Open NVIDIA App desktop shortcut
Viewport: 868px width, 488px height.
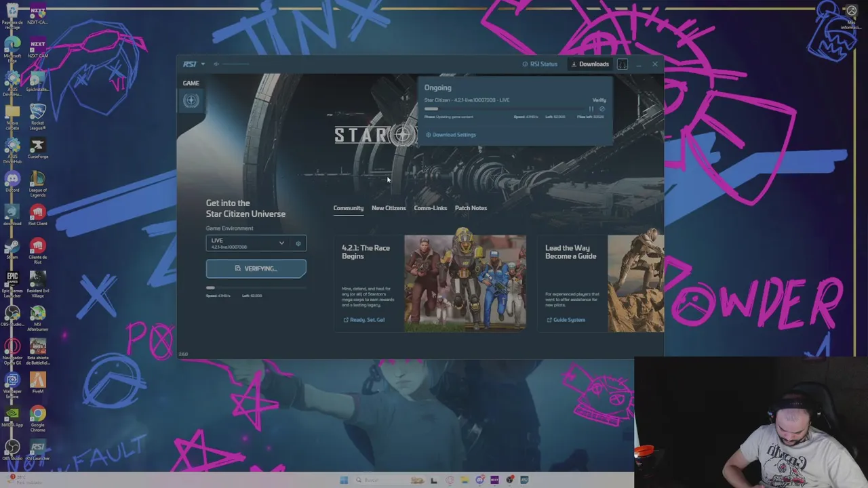pyautogui.click(x=12, y=417)
